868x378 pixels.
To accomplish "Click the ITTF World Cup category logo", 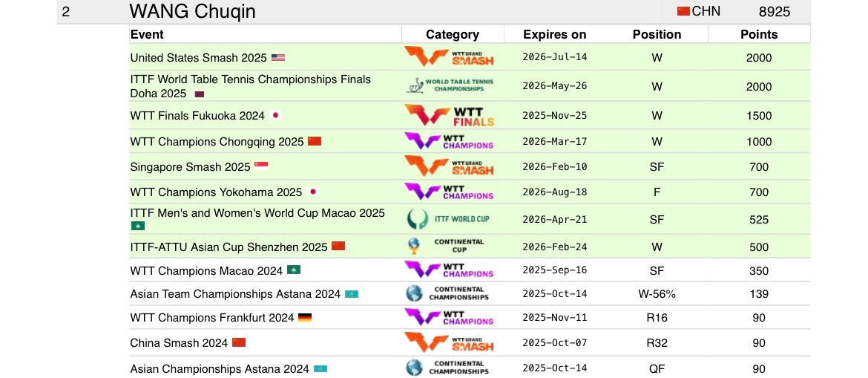I will click(449, 220).
